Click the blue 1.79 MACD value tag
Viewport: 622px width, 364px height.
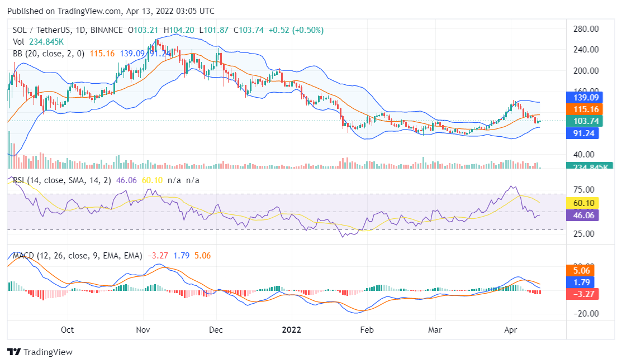point(583,282)
